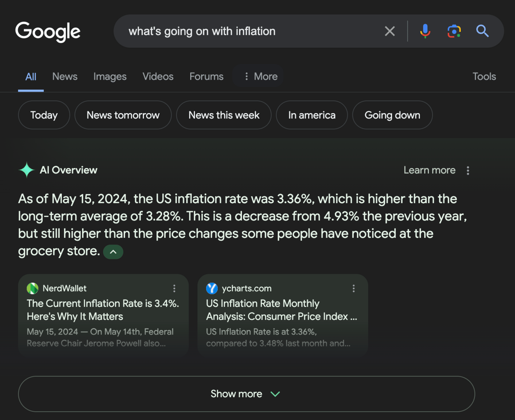Open the More search filters dropdown
The width and height of the screenshot is (515, 420).
point(260,76)
